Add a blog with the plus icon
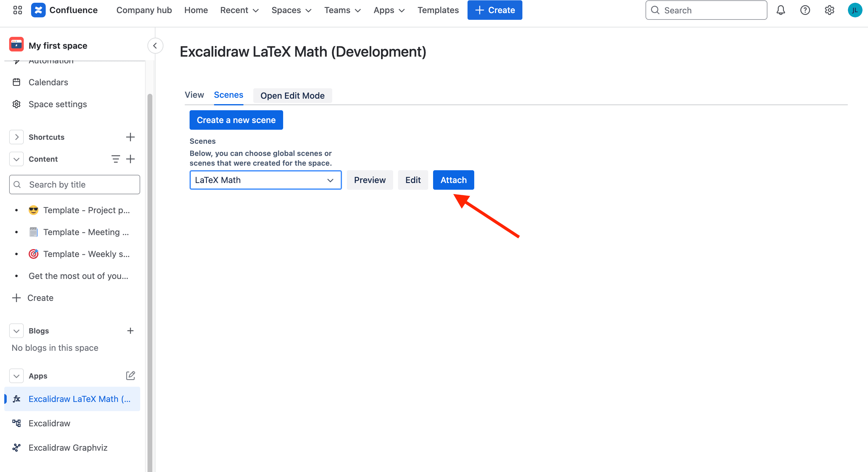 pos(130,331)
